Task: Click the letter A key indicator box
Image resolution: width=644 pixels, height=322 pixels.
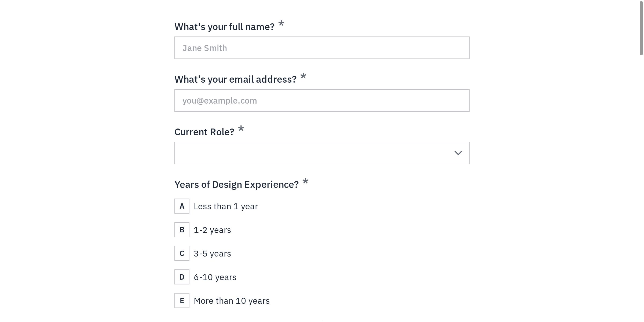Action: [182, 206]
